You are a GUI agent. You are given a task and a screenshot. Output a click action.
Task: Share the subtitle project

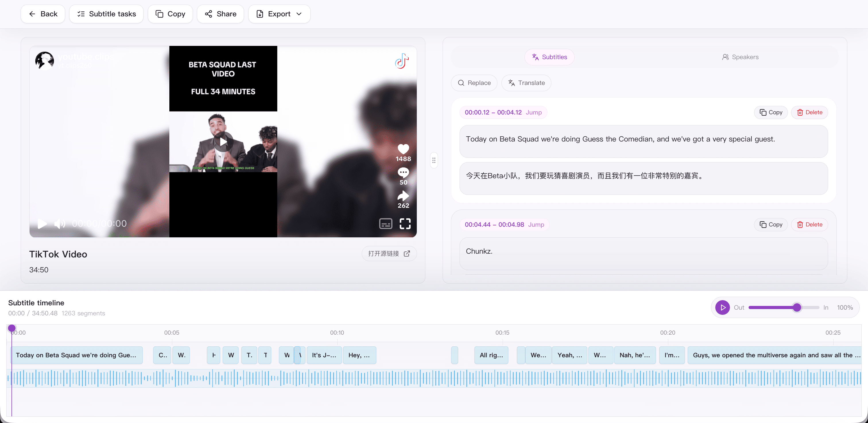(x=220, y=14)
